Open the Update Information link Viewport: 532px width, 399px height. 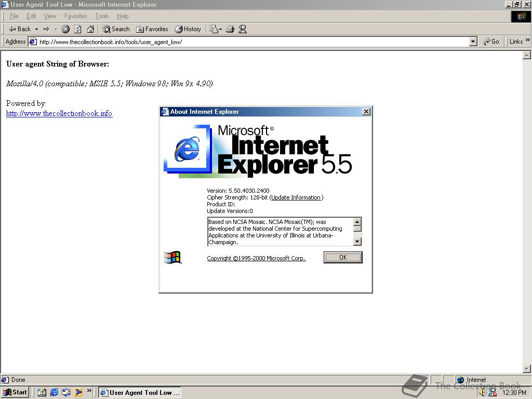(296, 197)
